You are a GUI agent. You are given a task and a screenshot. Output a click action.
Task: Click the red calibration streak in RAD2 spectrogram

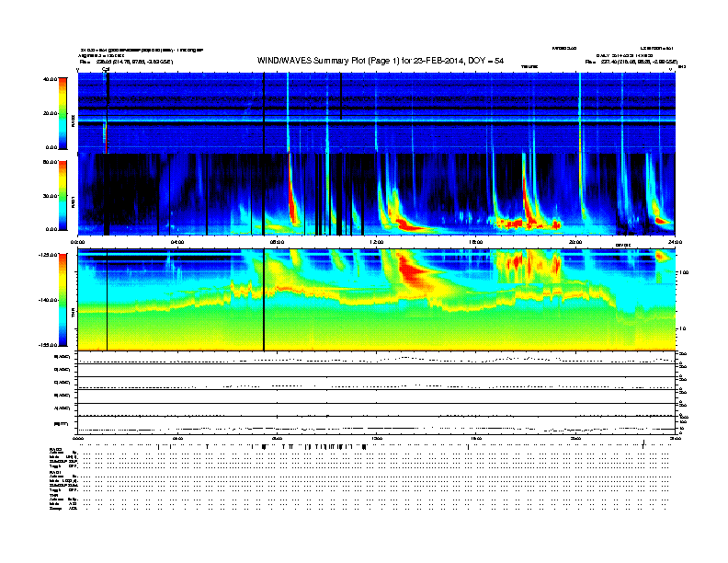[106, 138]
